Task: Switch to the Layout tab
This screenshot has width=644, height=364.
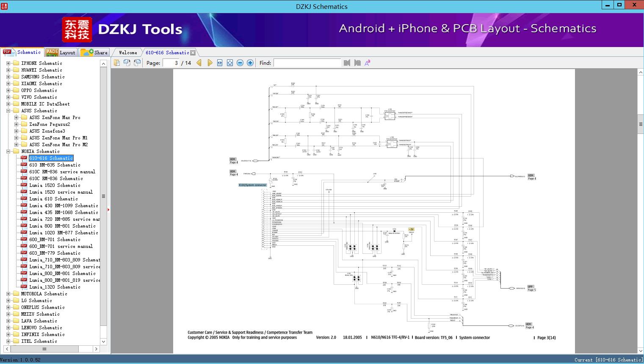Action: click(61, 53)
